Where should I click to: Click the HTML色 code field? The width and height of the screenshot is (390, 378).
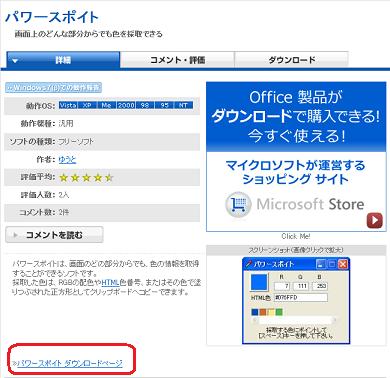301,297
